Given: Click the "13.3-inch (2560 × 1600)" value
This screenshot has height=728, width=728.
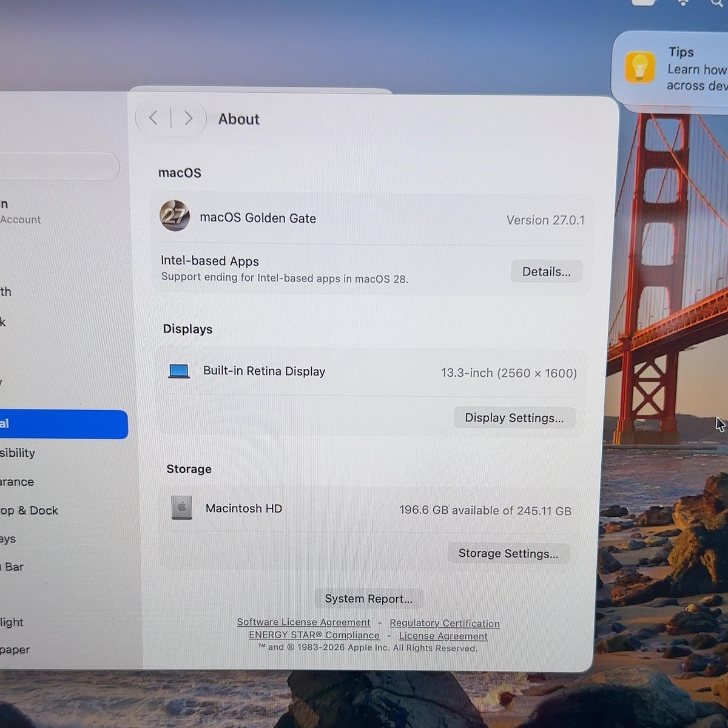Looking at the screenshot, I should click(x=509, y=373).
